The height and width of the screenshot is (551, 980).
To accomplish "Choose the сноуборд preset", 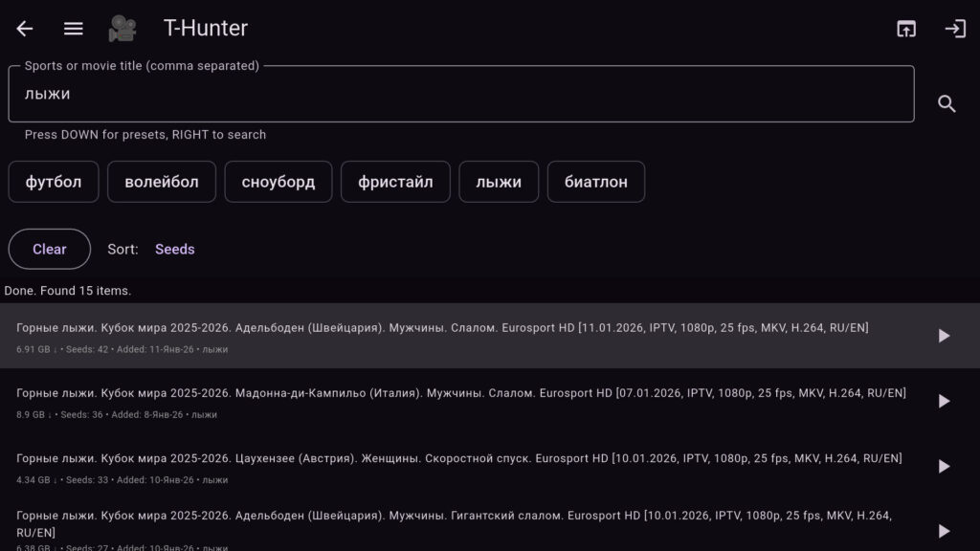I will 278,182.
